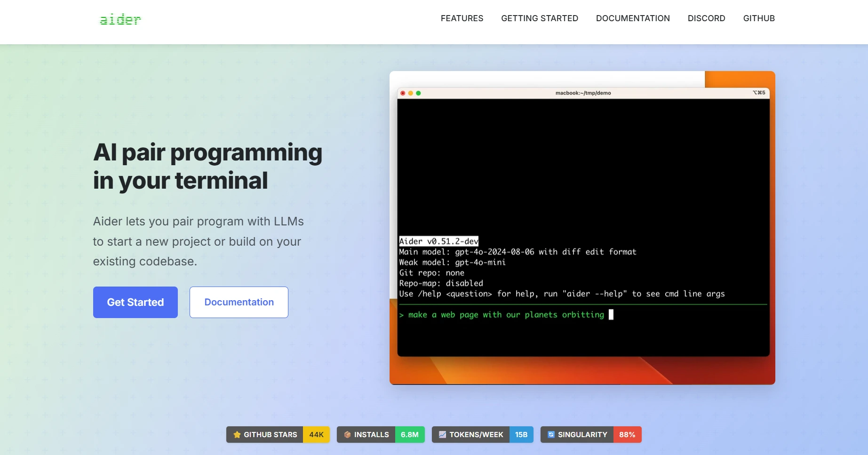Image resolution: width=868 pixels, height=455 pixels.
Task: Open Getting Started in navigation
Action: click(540, 18)
